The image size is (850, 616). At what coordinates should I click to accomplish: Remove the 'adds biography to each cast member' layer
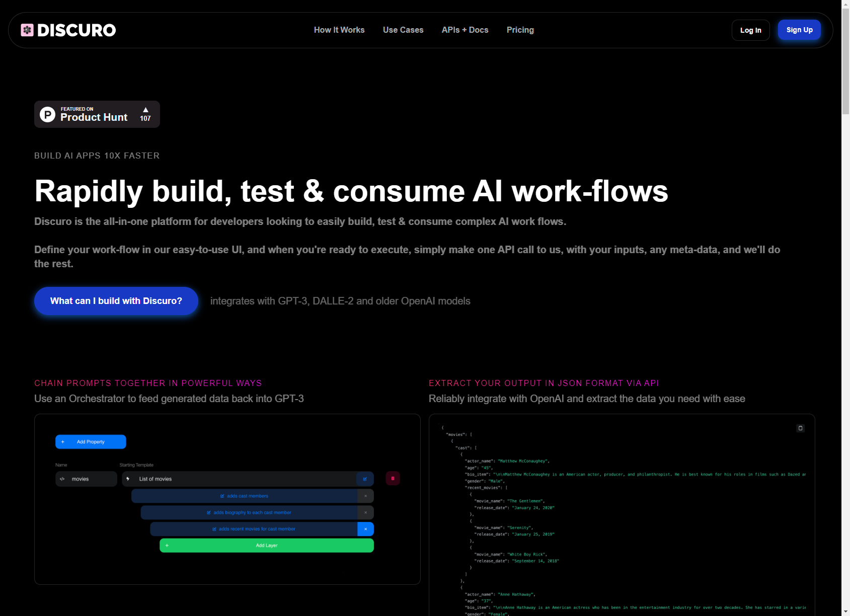[366, 513]
